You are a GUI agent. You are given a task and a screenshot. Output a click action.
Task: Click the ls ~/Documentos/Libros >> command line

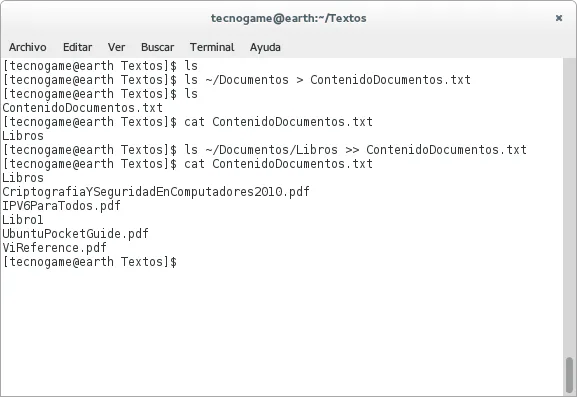[x=265, y=150]
